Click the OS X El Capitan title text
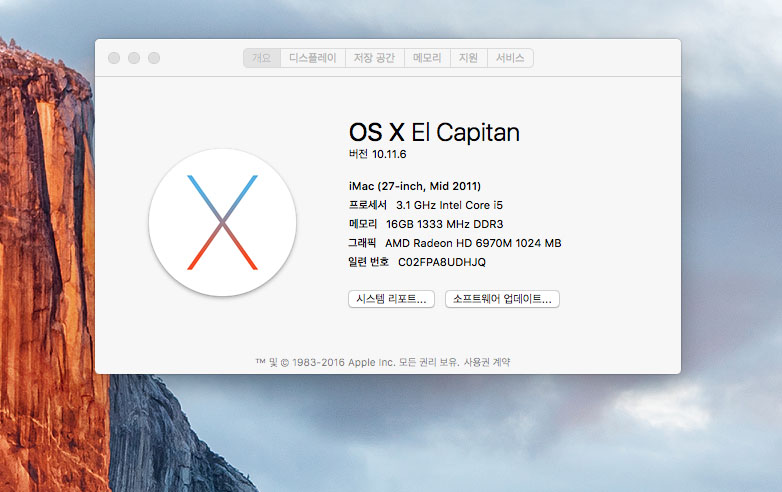This screenshot has height=492, width=782. 433,132
